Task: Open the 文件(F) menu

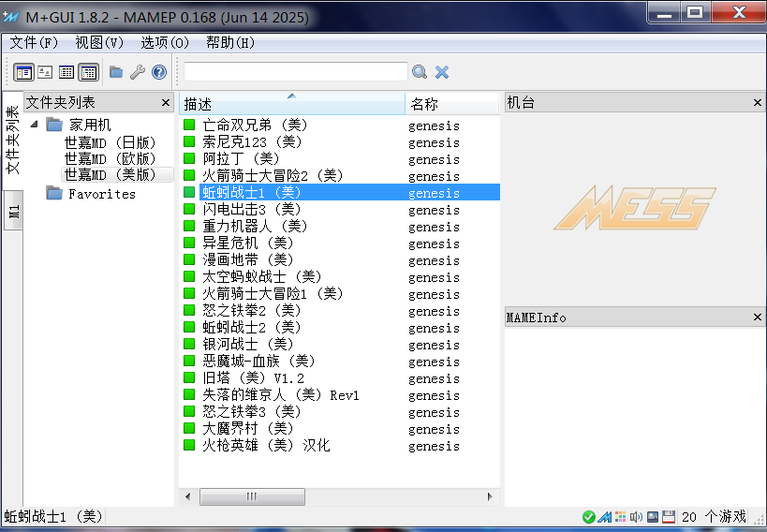Action: [34, 43]
